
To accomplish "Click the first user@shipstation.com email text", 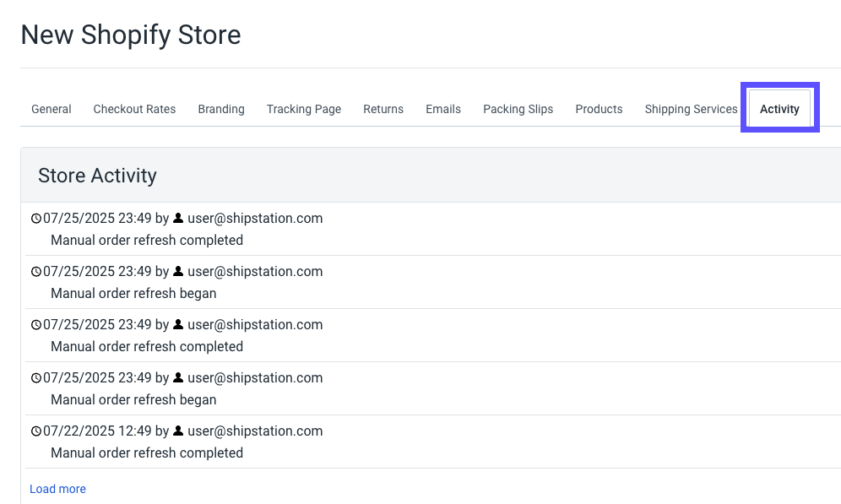I will [x=255, y=218].
